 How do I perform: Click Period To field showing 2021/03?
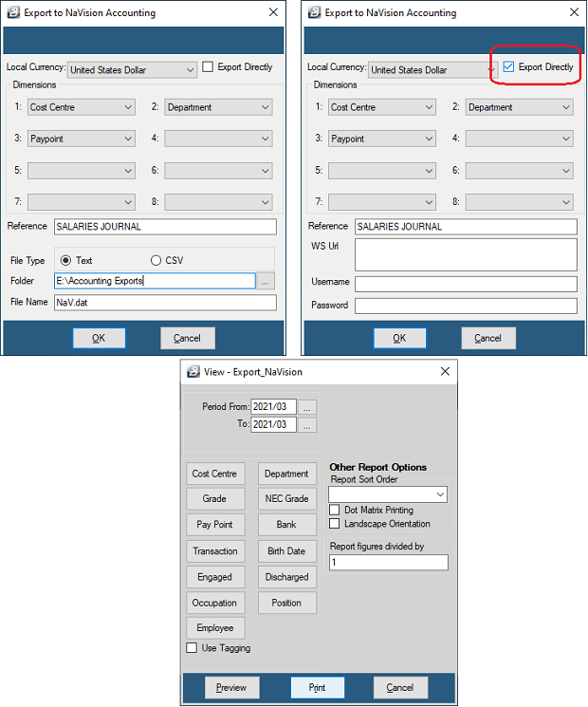coord(273,425)
